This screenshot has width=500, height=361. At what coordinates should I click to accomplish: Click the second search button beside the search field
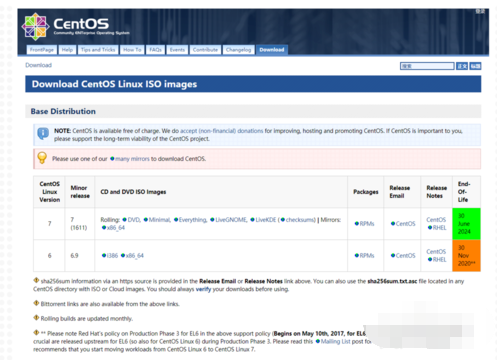coord(475,66)
